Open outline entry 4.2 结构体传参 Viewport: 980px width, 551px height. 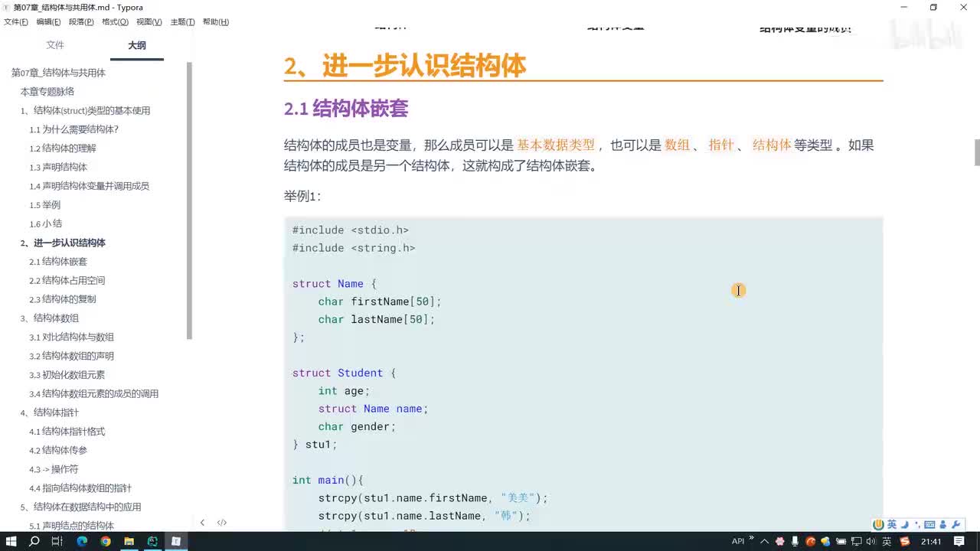(x=58, y=450)
